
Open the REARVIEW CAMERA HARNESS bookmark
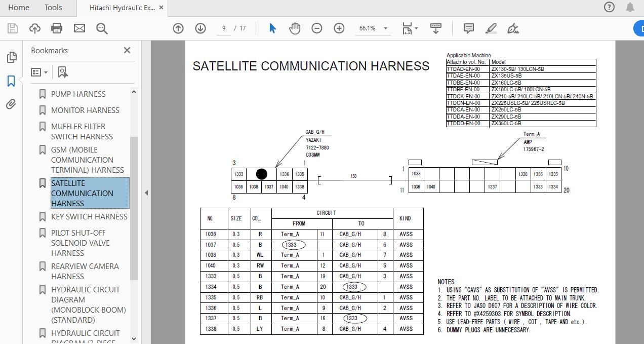point(85,271)
